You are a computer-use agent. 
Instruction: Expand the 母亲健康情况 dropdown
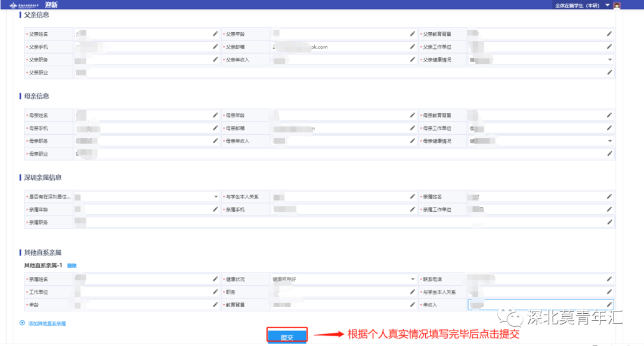(x=609, y=141)
